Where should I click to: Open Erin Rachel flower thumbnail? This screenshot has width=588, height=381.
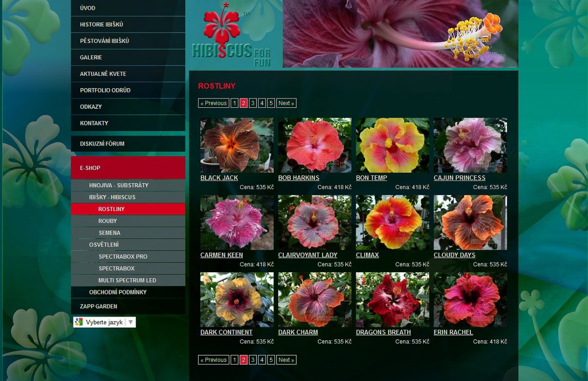470,300
